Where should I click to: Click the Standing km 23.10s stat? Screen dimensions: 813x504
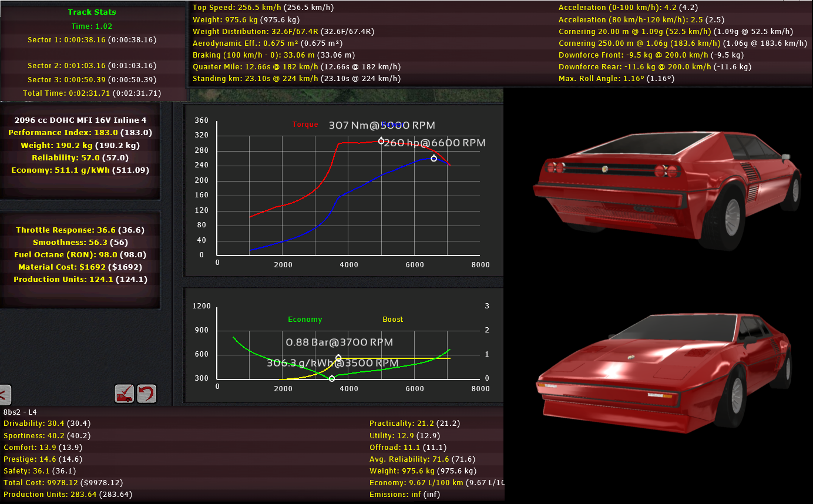pyautogui.click(x=297, y=78)
